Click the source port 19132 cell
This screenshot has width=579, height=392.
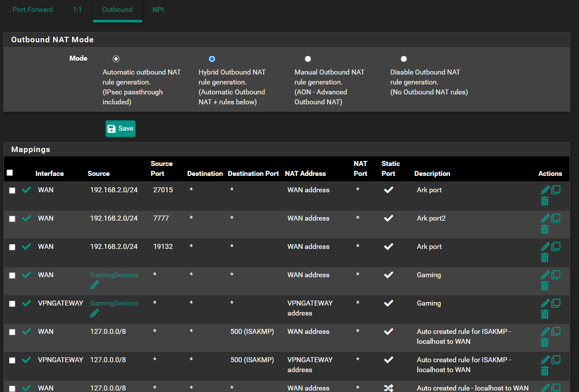(x=163, y=246)
